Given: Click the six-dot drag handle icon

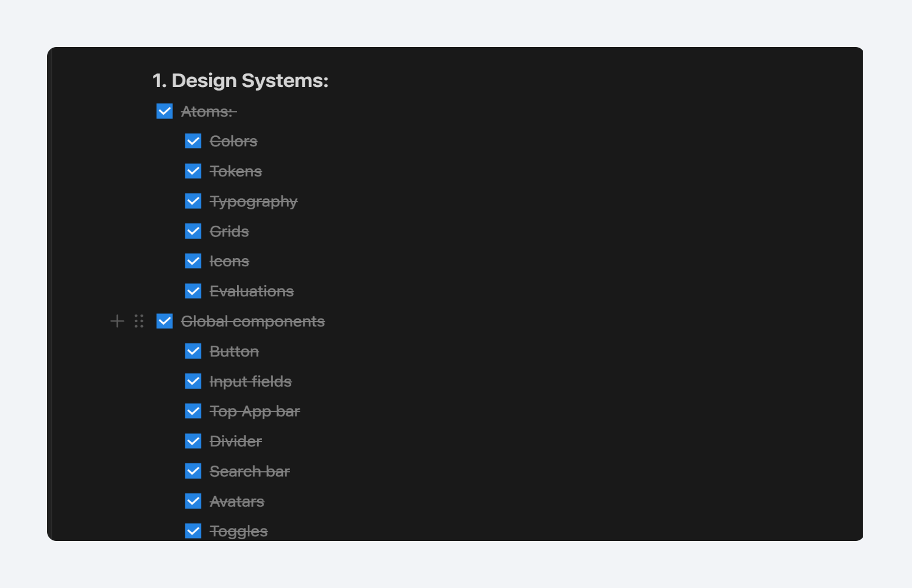Looking at the screenshot, I should pyautogui.click(x=139, y=321).
